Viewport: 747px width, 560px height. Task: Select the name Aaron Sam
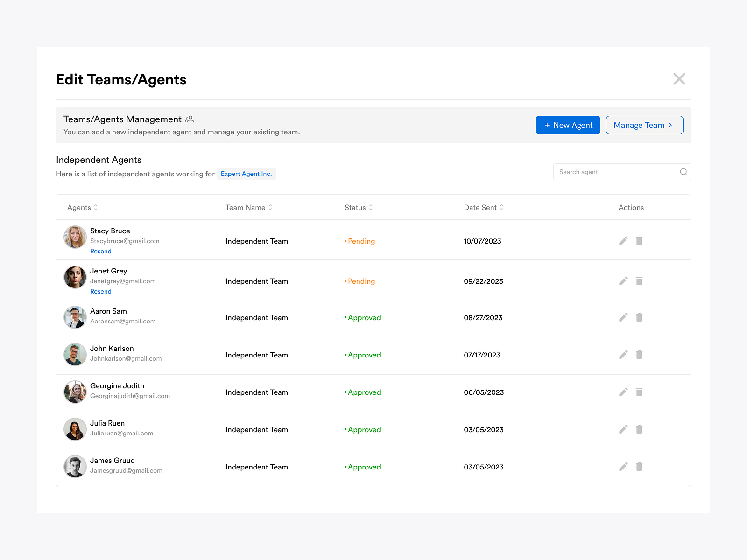click(108, 311)
